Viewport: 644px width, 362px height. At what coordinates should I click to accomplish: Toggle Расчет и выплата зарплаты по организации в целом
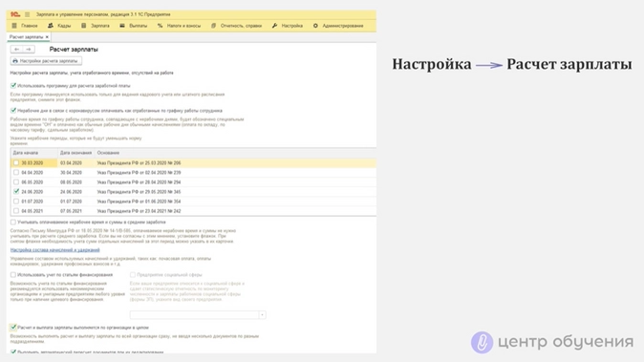[13, 327]
